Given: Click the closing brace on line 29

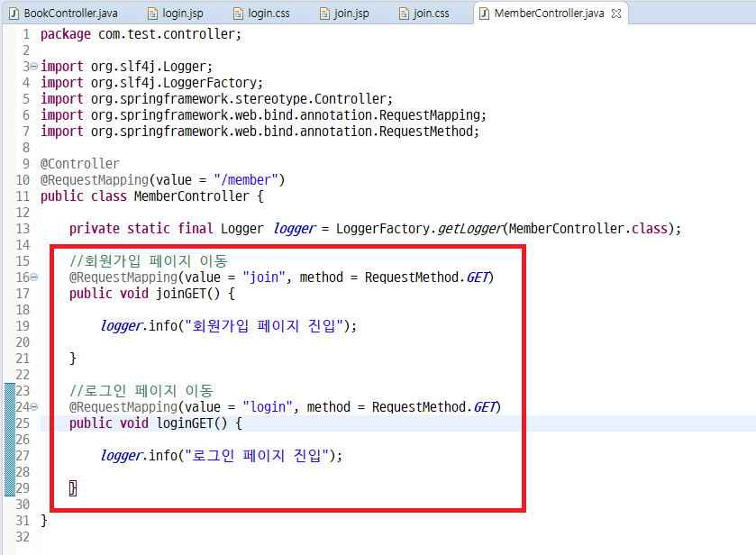Looking at the screenshot, I should point(73,488).
